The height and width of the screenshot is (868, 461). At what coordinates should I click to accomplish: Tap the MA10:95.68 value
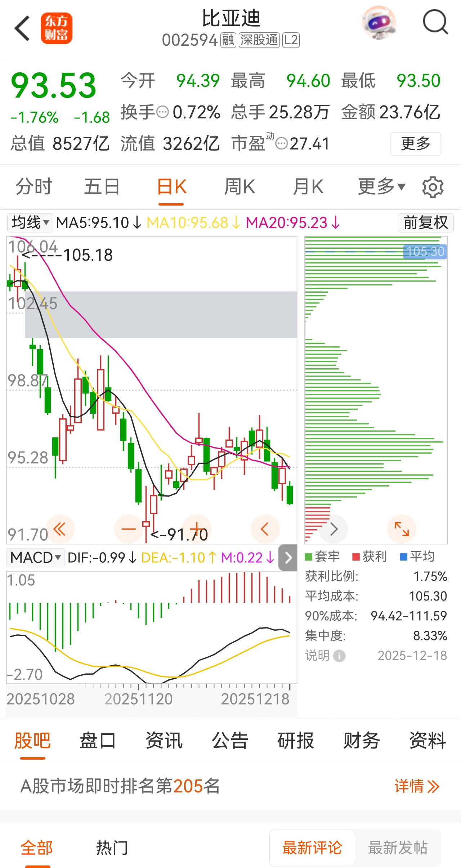tap(194, 222)
